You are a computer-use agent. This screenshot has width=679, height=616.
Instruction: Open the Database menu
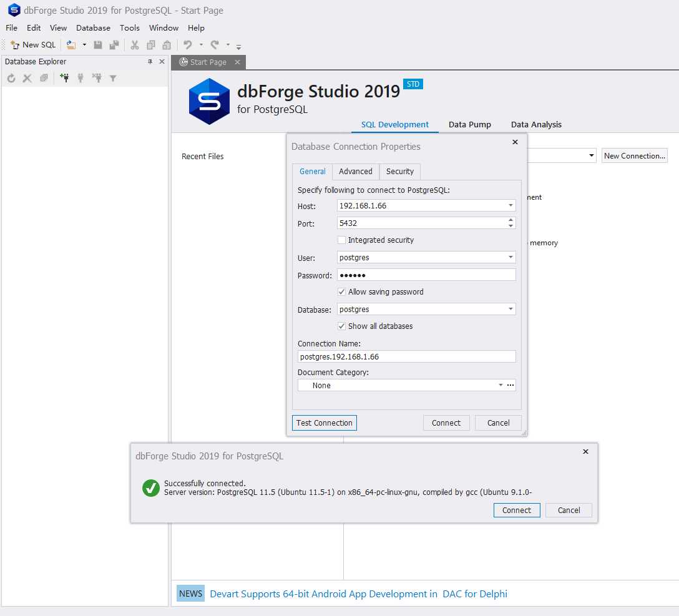point(93,27)
